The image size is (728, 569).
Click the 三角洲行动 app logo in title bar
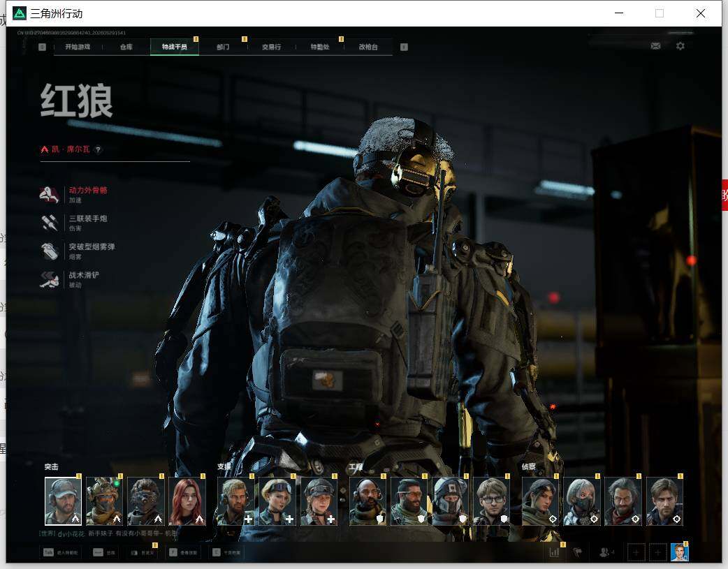coord(20,13)
